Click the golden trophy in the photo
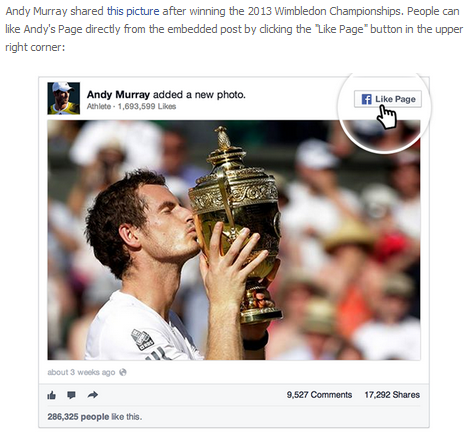 point(235,223)
